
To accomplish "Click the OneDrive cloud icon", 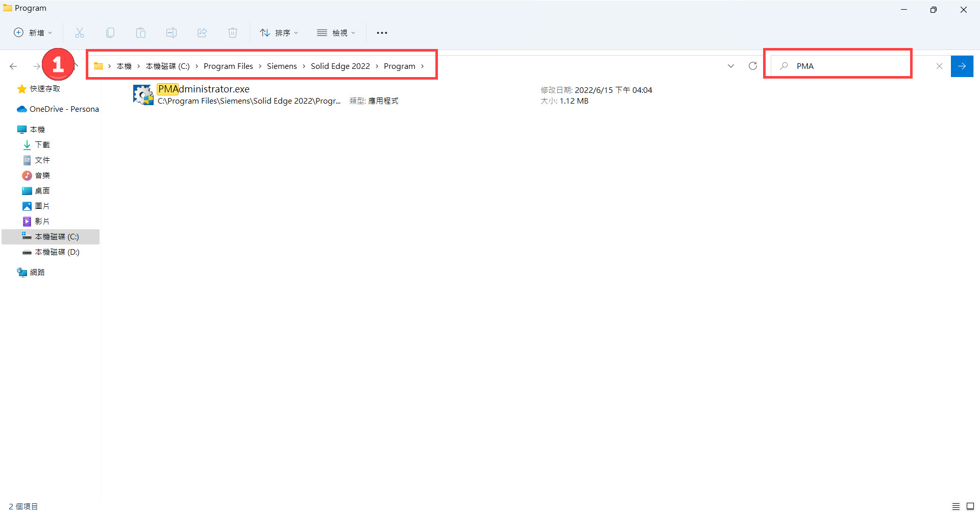I will click(22, 109).
